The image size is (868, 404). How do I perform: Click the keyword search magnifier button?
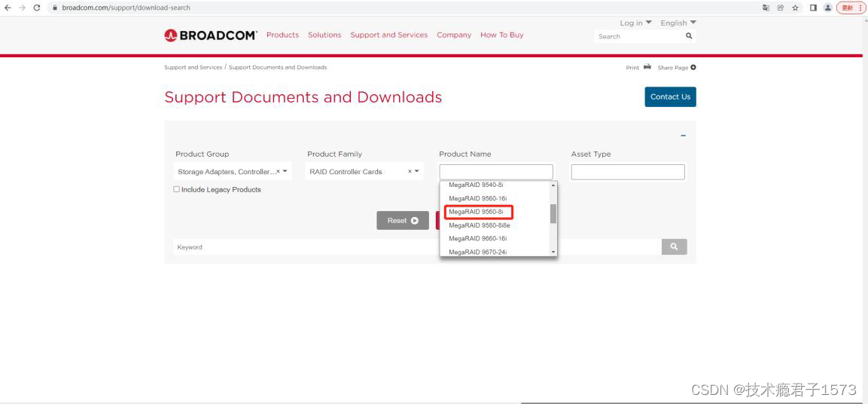coord(674,246)
